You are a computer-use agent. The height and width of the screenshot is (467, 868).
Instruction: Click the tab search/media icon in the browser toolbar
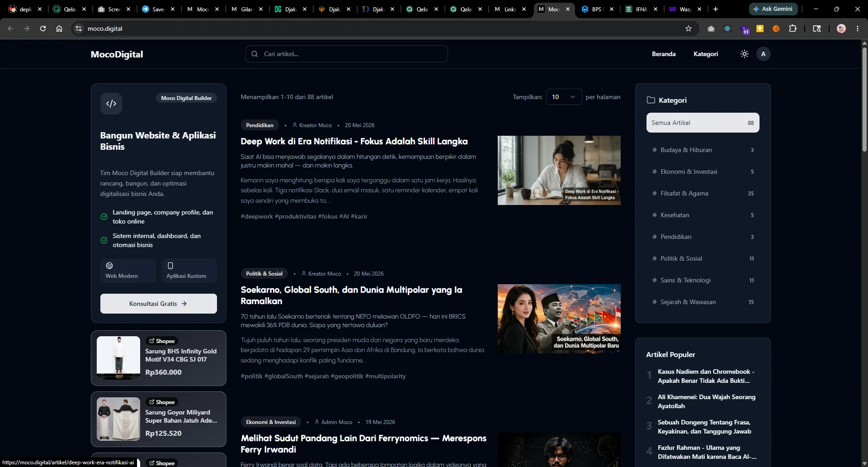click(817, 29)
